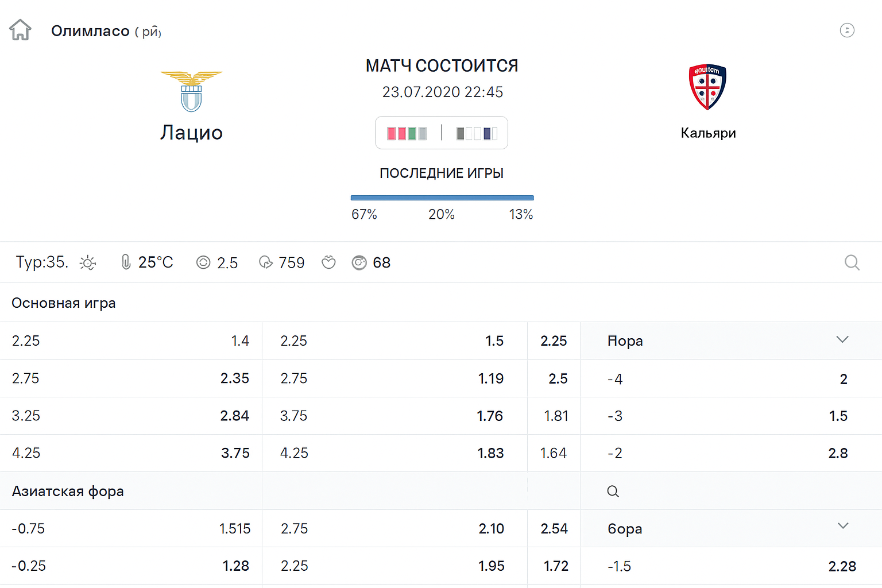
Task: Select handicap -1.5 with odds 2.28
Action: [730, 566]
